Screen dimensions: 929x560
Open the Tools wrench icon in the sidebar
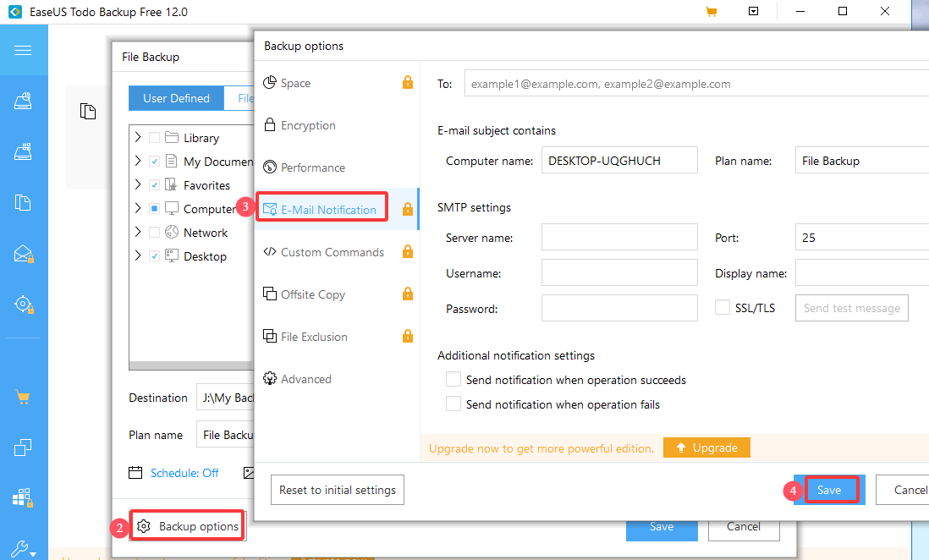click(23, 549)
